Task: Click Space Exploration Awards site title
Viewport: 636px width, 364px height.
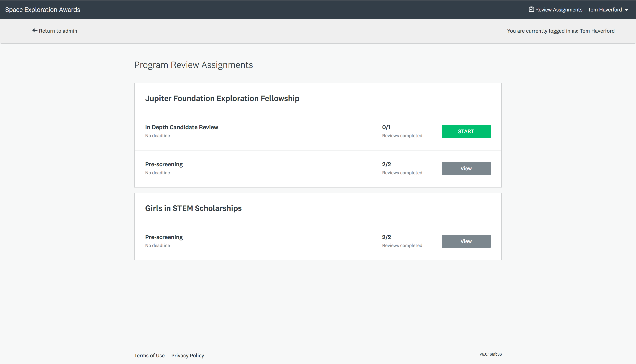Action: pos(43,10)
